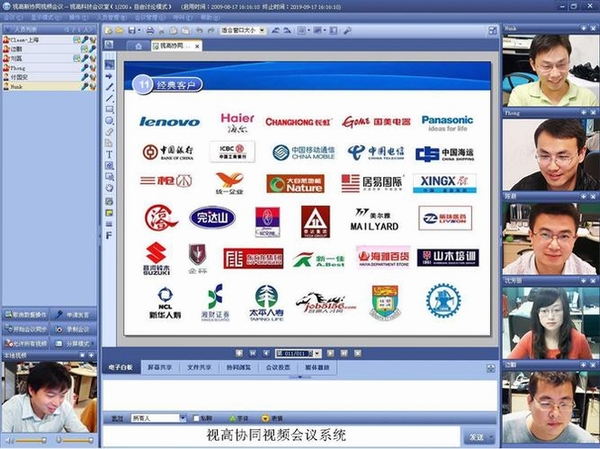
Task: Select the text T tool
Action: coord(109,154)
